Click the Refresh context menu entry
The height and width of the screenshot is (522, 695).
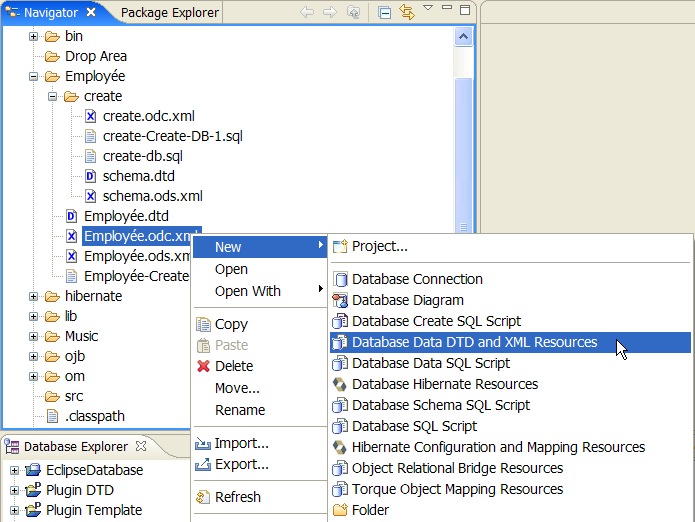238,497
